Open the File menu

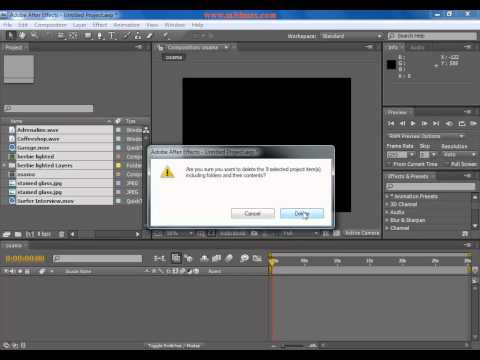pyautogui.click(x=7, y=25)
